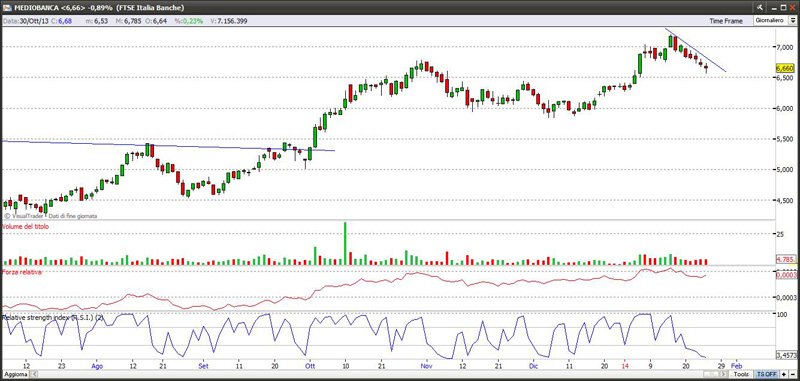Click the 'Time Frame' label

(x=726, y=20)
